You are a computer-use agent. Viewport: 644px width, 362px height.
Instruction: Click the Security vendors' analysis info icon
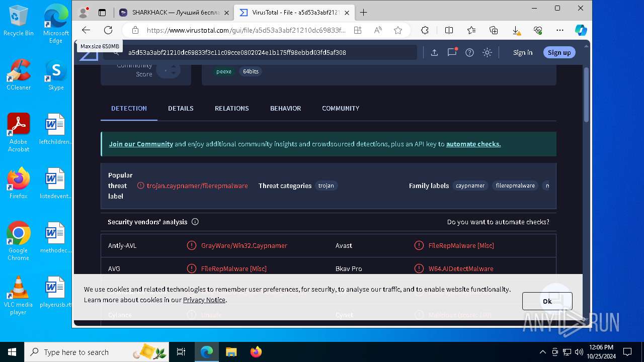195,222
